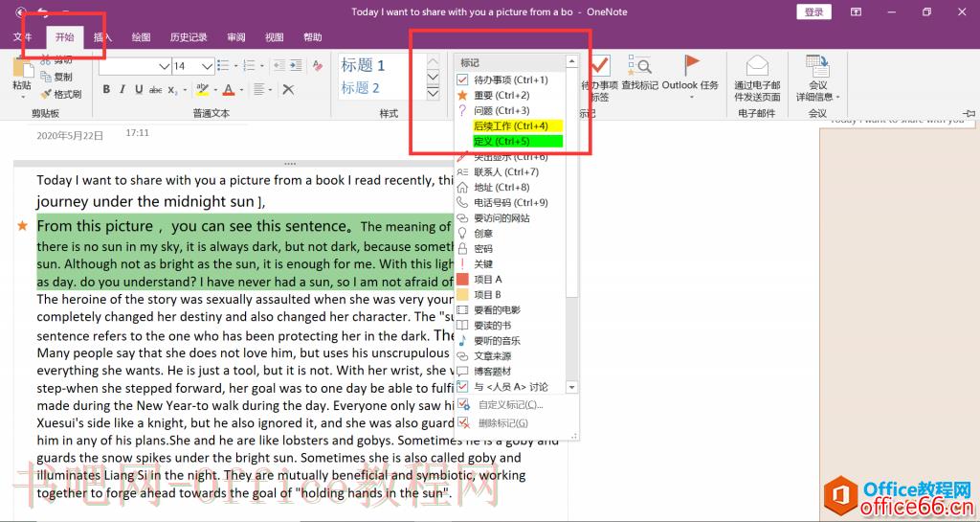
Task: Open Meeting Details (会议详细信息)
Action: (817, 78)
